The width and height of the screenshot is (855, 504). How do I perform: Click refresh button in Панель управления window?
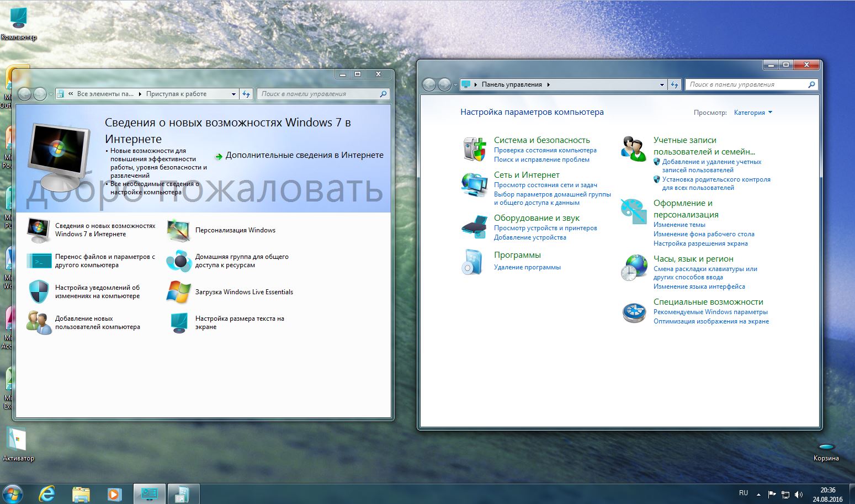click(674, 84)
